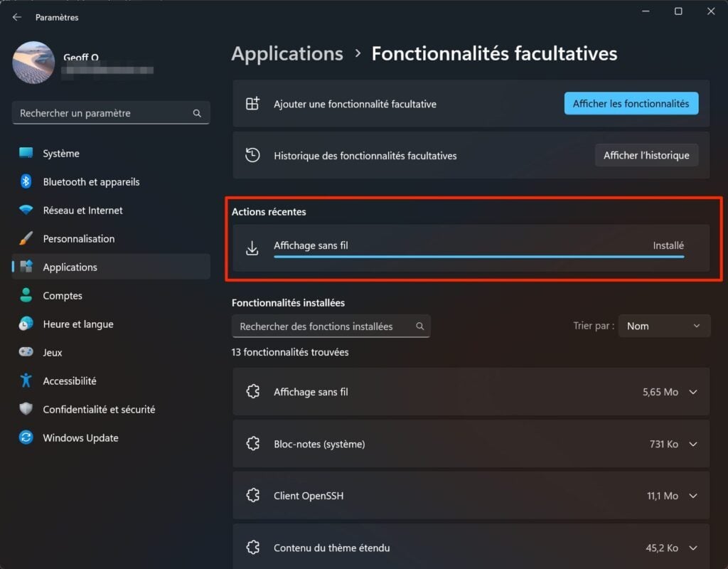Click the Historique des fonctionnalités facultatives label

click(x=365, y=156)
